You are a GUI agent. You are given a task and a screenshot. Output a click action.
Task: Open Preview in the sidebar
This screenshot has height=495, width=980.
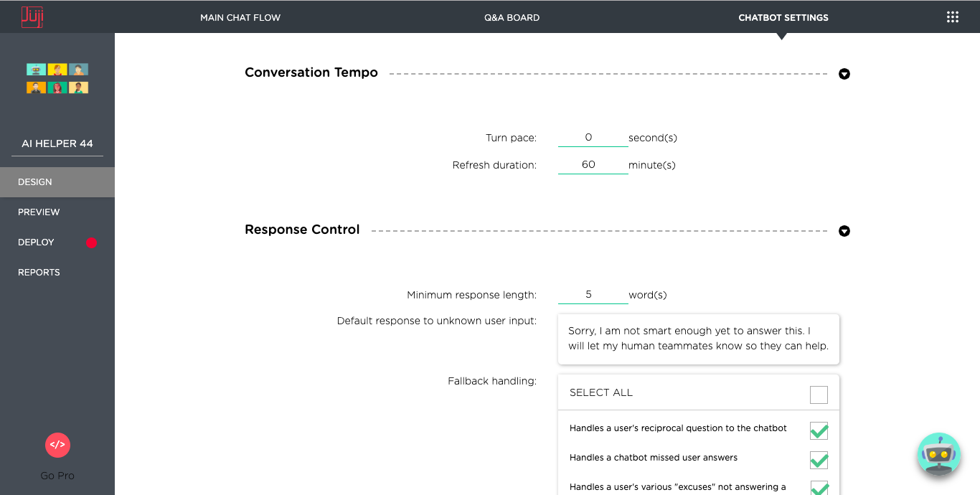click(57, 212)
